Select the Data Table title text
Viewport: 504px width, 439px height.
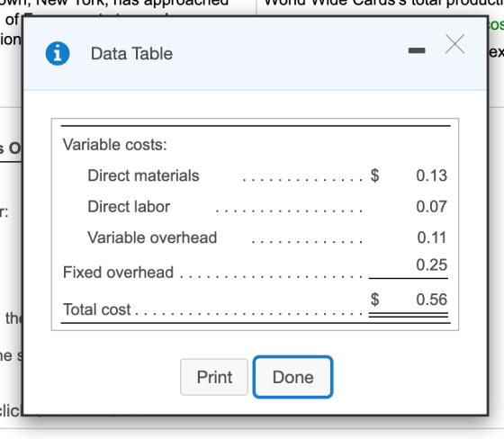pyautogui.click(x=131, y=54)
